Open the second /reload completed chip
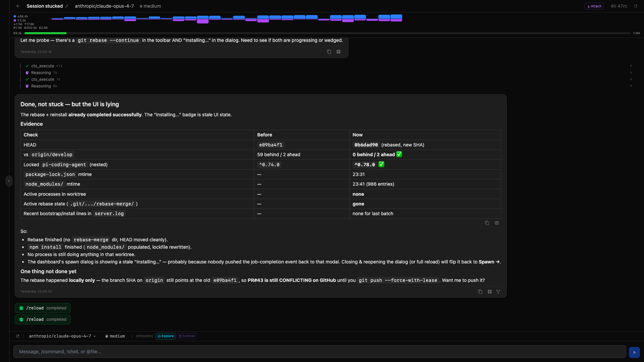The image size is (644, 362). click(x=43, y=319)
